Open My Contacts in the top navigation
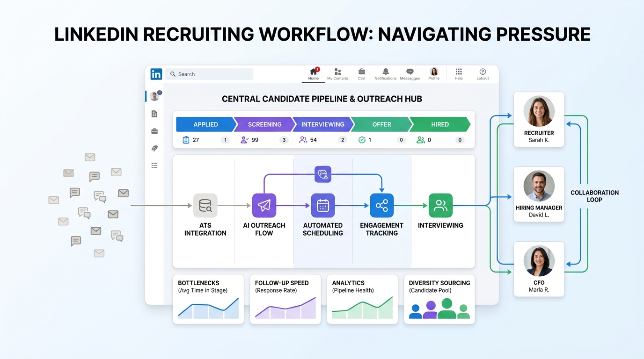 tap(337, 74)
